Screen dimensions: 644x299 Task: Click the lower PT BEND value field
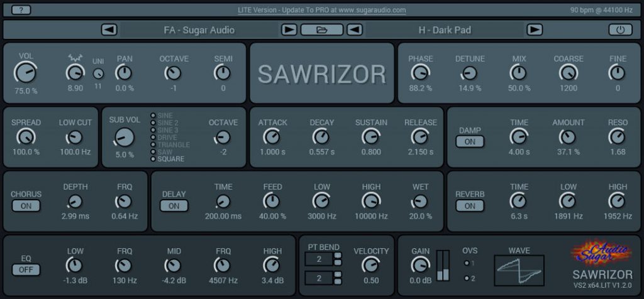coord(319,278)
